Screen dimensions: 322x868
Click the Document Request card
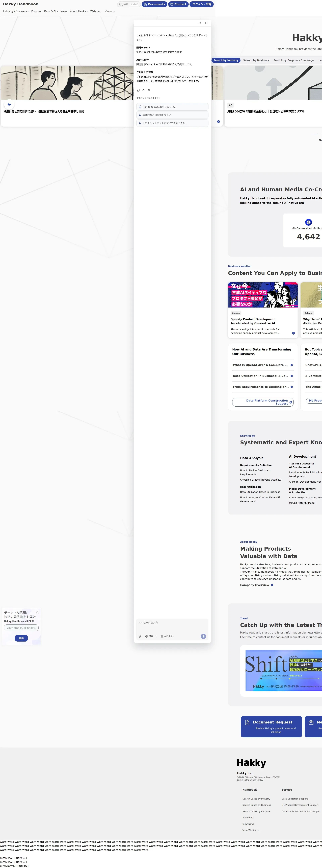(272, 726)
